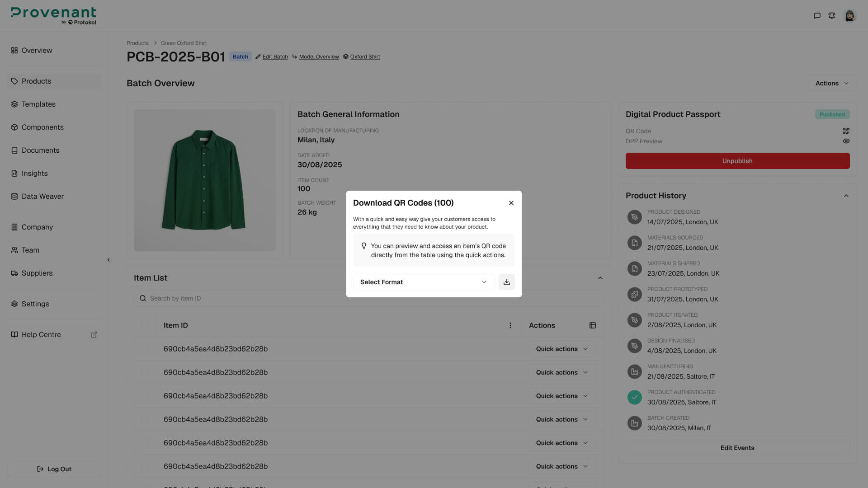The image size is (868, 488).
Task: Click the notifications bell icon
Action: [831, 16]
